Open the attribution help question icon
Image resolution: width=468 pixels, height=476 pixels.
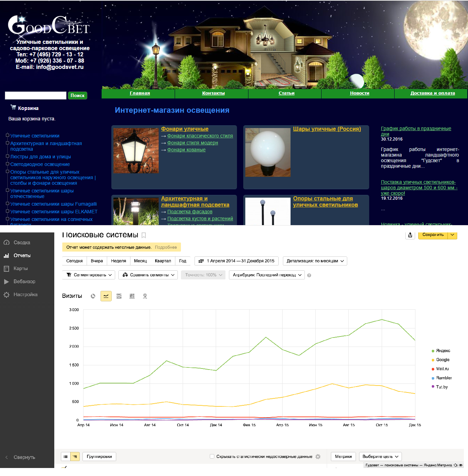(309, 275)
